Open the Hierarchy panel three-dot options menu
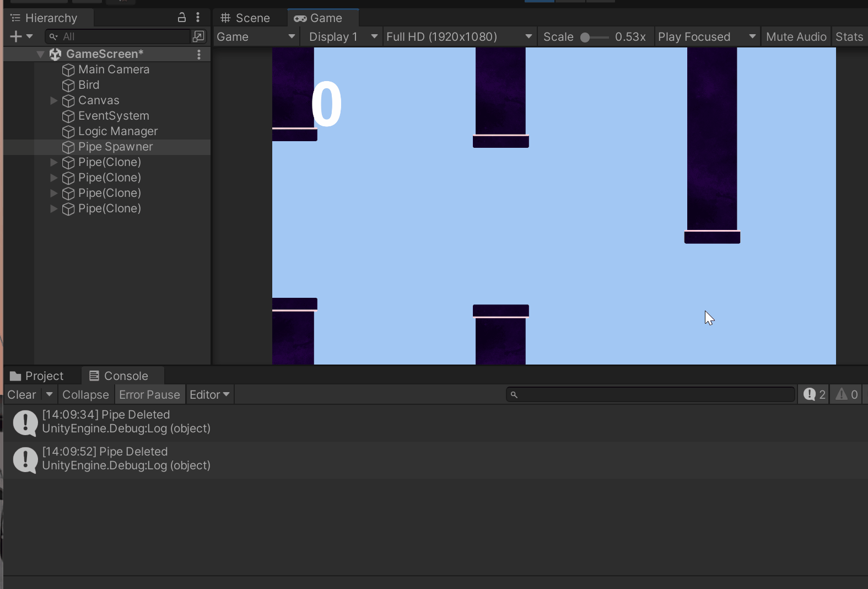 point(198,18)
